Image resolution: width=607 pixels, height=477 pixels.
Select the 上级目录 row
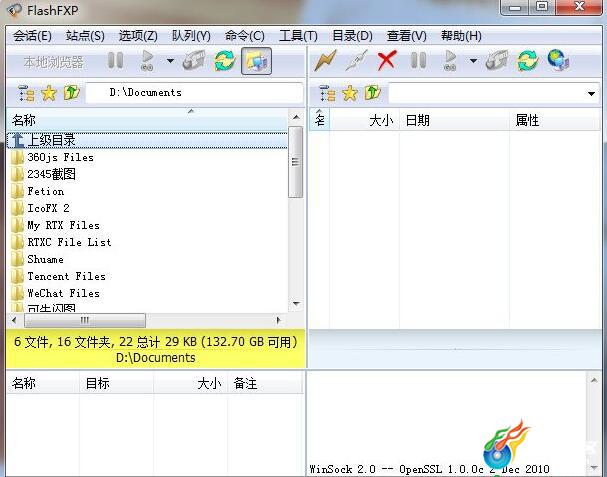point(147,140)
